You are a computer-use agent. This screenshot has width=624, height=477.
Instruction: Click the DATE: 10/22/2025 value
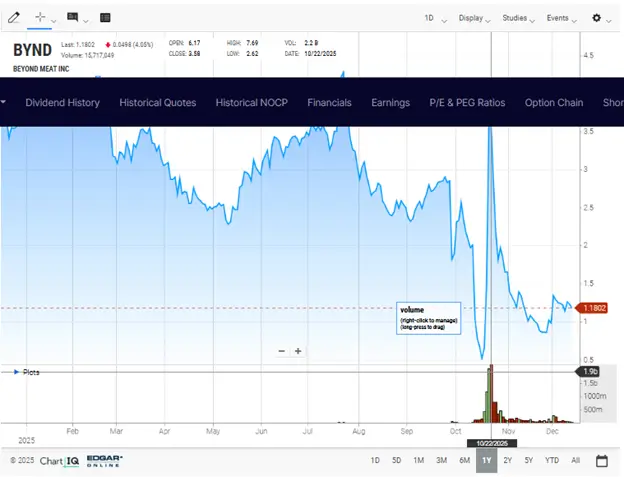point(320,53)
